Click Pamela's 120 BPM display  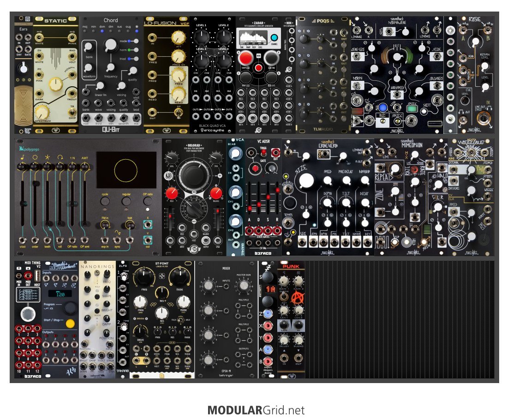click(x=60, y=294)
